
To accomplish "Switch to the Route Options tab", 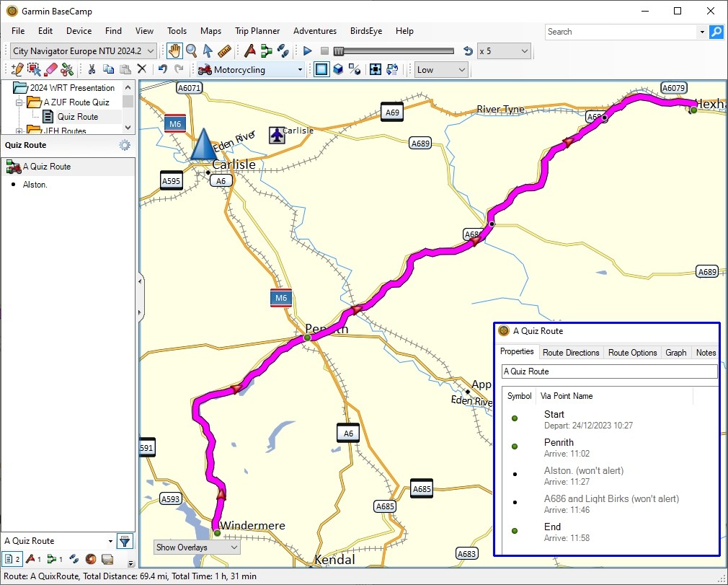I will coord(632,353).
